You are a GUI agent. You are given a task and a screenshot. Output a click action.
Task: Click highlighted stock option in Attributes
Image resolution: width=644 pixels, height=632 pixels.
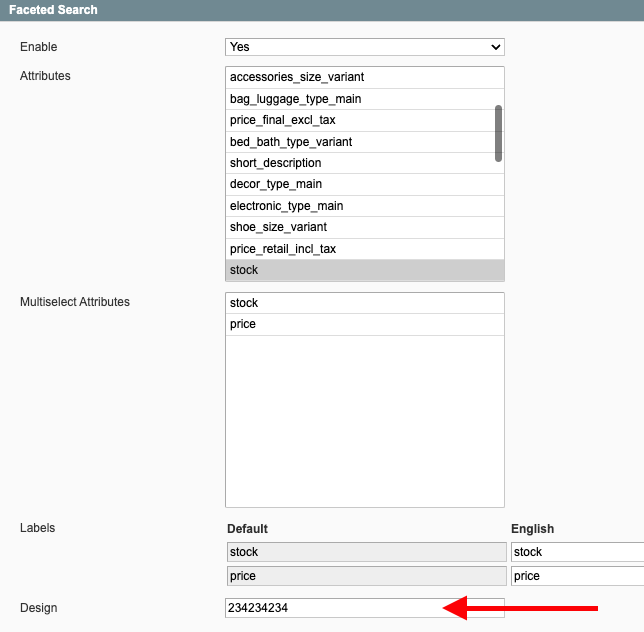pos(365,270)
